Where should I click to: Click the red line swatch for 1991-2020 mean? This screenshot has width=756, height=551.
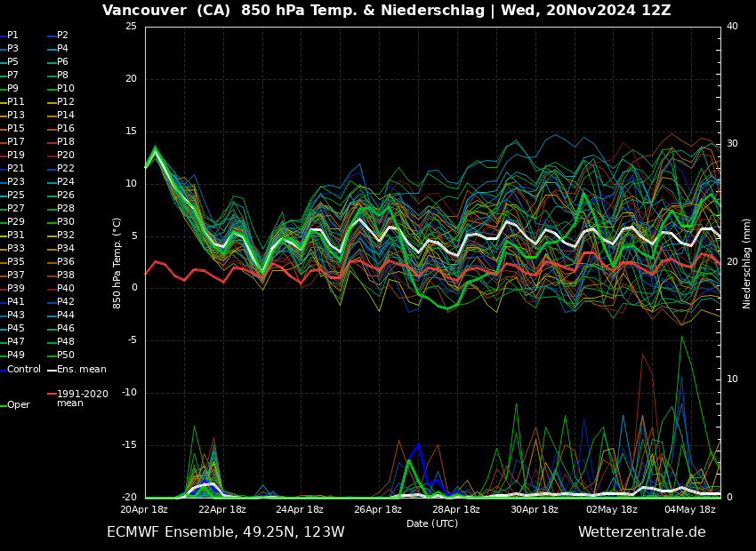click(52, 394)
